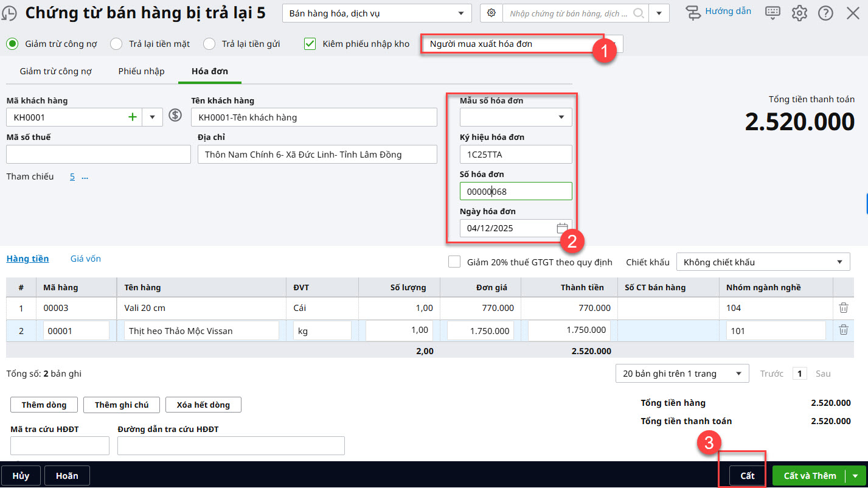Switch to Giá vốn tab
This screenshot has width=868, height=488.
tap(86, 259)
